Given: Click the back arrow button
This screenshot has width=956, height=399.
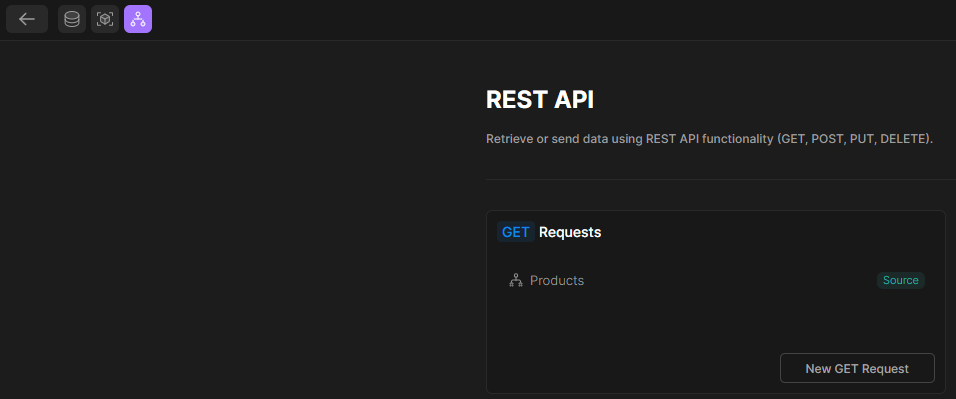Looking at the screenshot, I should point(27,19).
